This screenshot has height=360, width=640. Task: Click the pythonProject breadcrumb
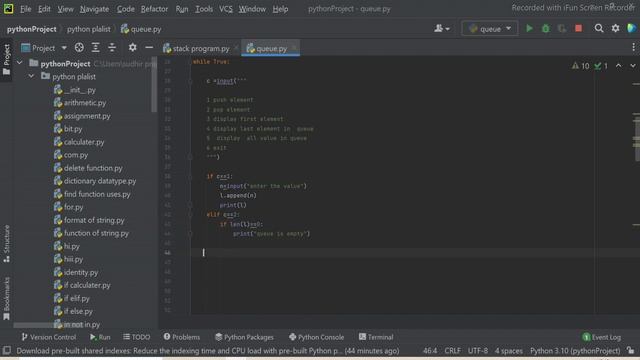tap(31, 29)
